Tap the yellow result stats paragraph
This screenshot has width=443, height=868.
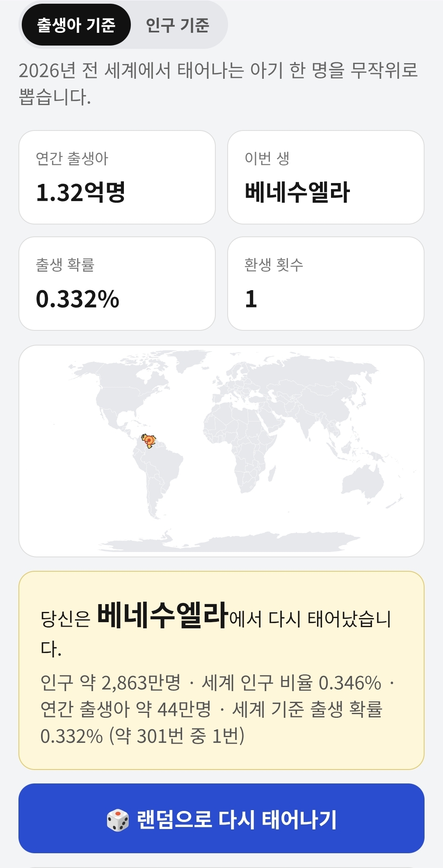[217, 709]
